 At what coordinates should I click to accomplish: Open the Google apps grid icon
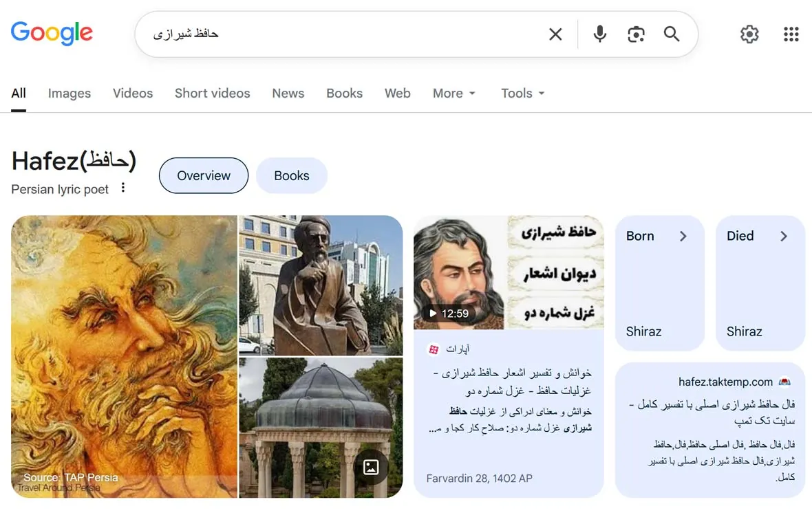[x=791, y=34]
